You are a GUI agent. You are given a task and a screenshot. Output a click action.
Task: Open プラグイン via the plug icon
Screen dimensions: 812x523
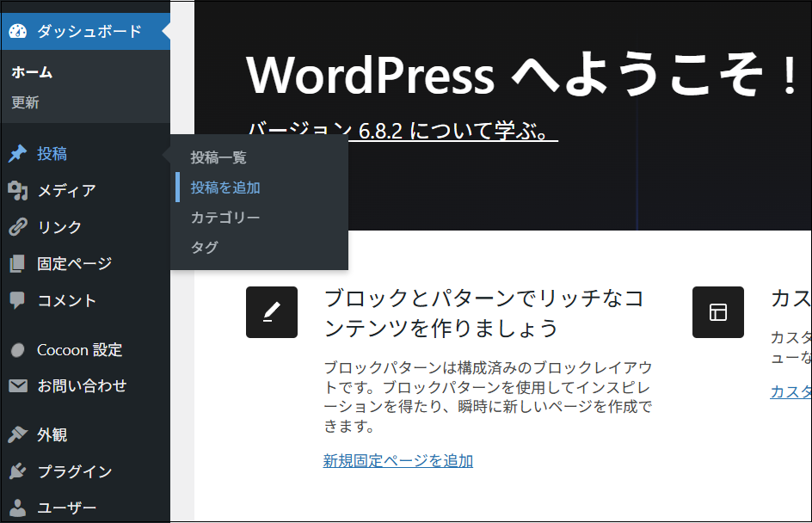15,471
